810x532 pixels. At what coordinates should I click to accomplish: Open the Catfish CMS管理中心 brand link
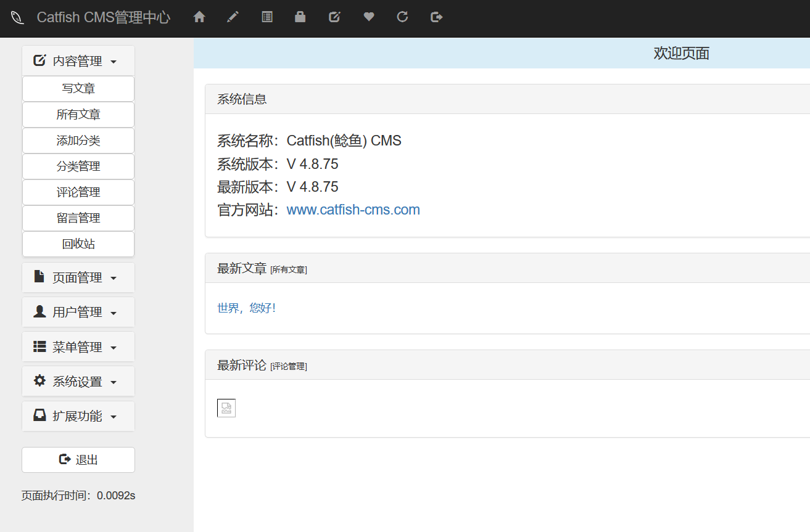(x=104, y=17)
